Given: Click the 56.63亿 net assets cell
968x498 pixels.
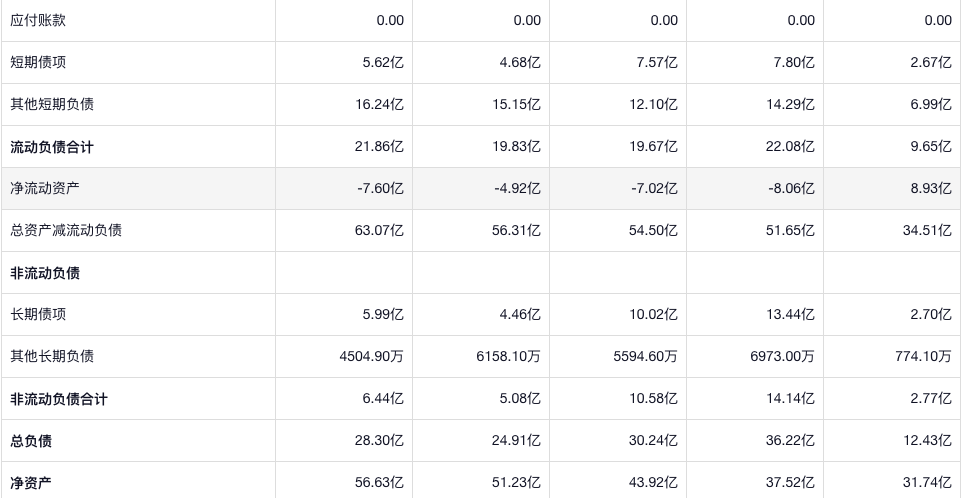Looking at the screenshot, I should (x=383, y=483).
